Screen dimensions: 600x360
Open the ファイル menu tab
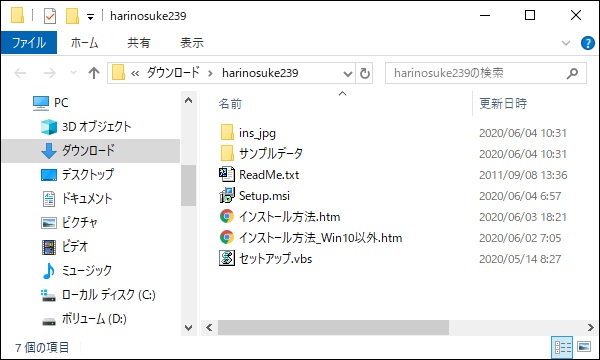tap(29, 42)
